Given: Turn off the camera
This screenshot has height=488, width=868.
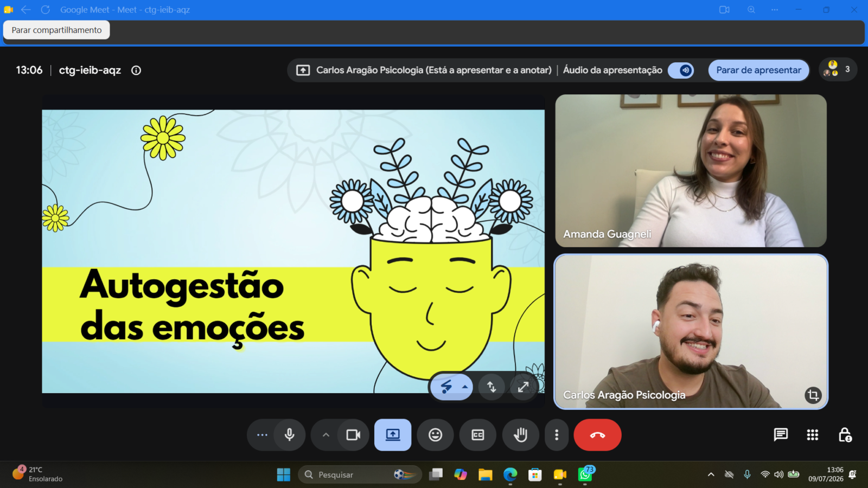Looking at the screenshot, I should tap(354, 435).
